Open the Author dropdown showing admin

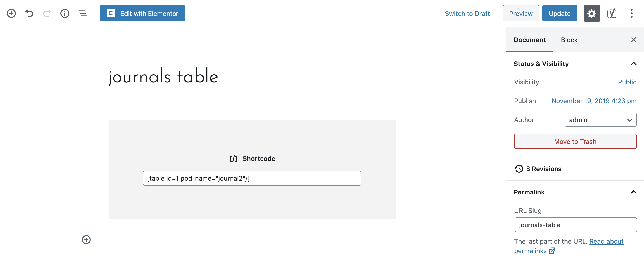coord(600,120)
